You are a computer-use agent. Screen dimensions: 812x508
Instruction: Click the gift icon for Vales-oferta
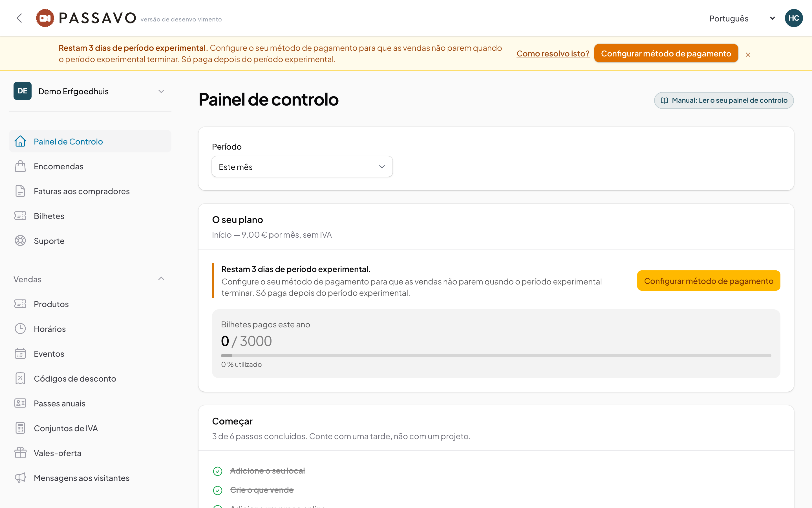pyautogui.click(x=20, y=453)
